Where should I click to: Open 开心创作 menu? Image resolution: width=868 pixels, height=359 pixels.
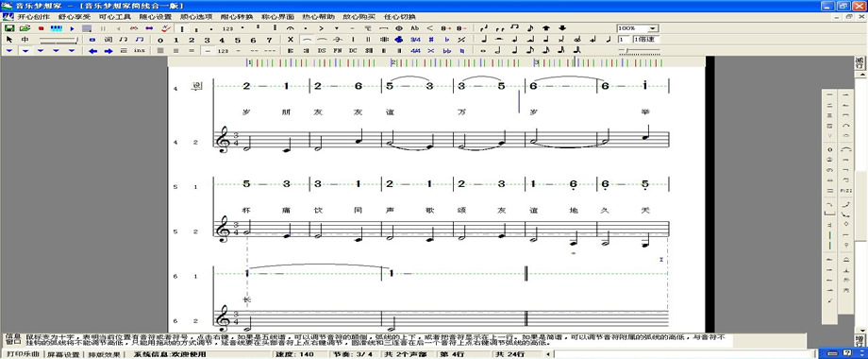(x=34, y=17)
